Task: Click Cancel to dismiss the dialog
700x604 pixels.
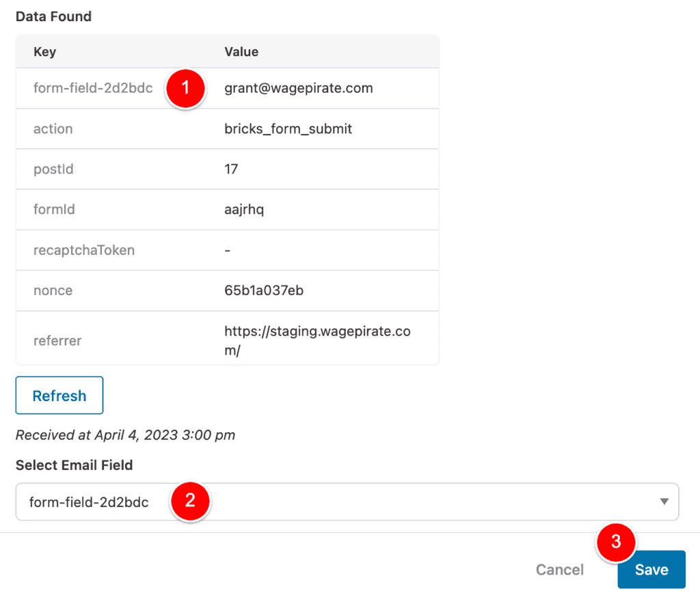Action: click(559, 569)
